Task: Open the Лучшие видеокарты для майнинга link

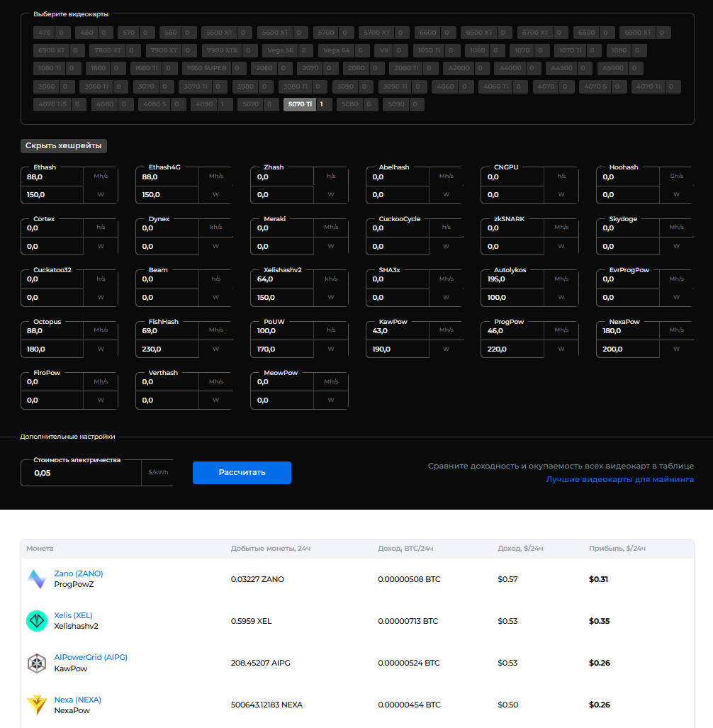Action: [x=619, y=480]
